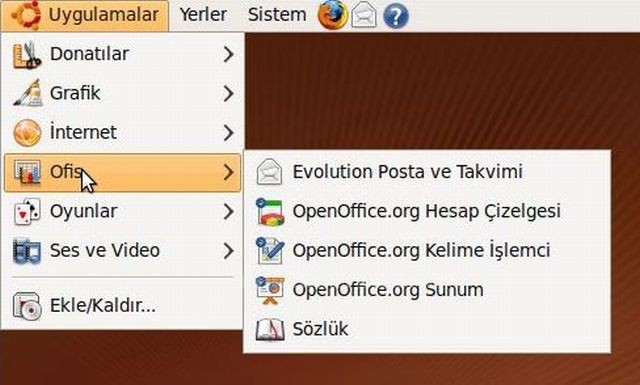Open Evolution mail icon in the top panel
Image resolution: width=640 pixels, height=385 pixels.
(x=364, y=15)
